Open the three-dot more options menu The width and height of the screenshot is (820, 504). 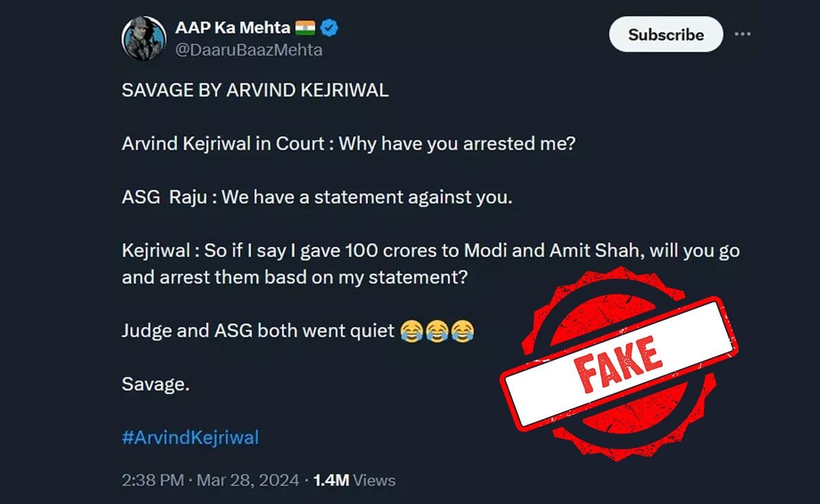coord(743,34)
